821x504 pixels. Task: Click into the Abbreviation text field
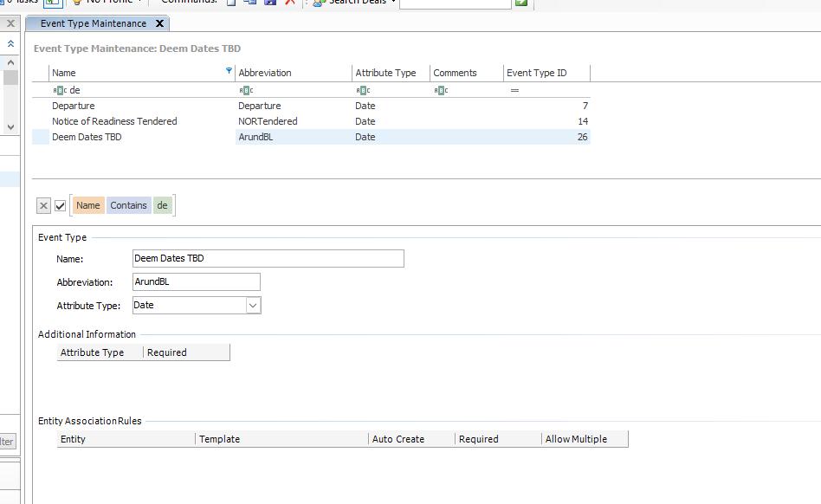coord(196,281)
